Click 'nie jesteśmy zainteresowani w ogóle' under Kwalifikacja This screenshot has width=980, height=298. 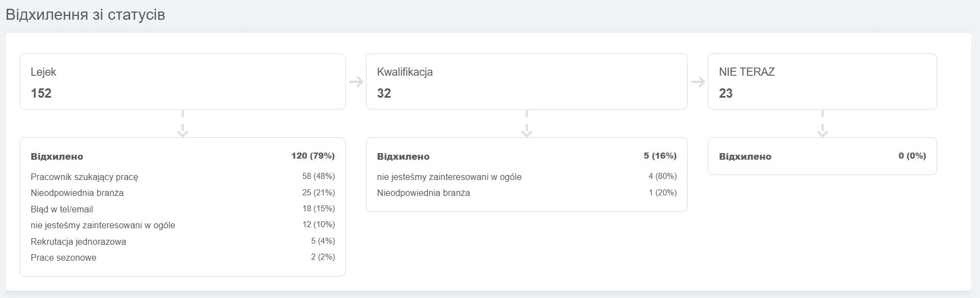pyautogui.click(x=449, y=177)
